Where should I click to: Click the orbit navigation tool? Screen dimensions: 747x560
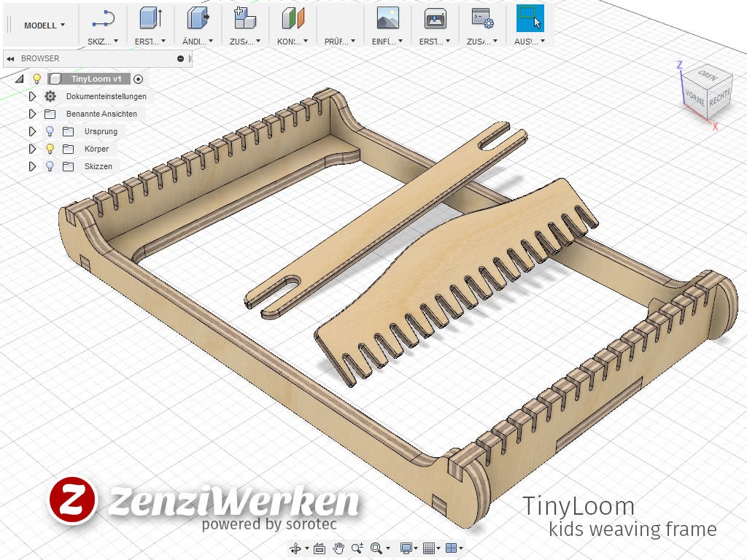tap(295, 548)
